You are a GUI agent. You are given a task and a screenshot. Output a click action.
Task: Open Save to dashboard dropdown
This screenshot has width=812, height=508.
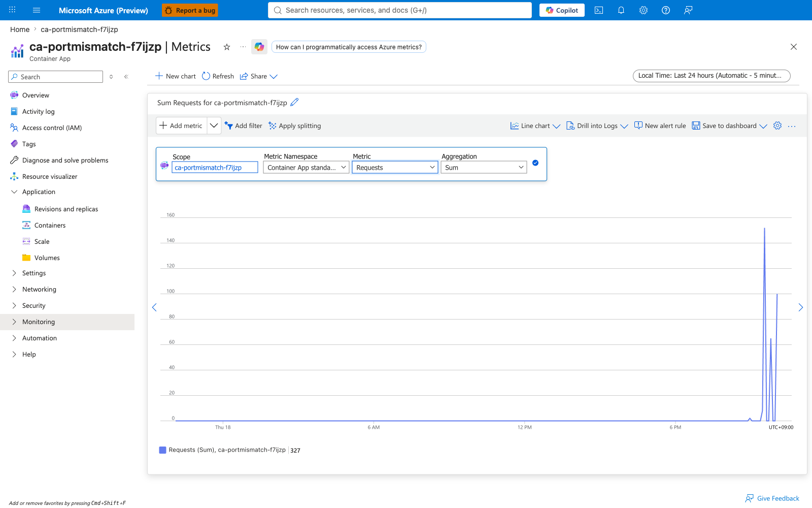(730, 125)
